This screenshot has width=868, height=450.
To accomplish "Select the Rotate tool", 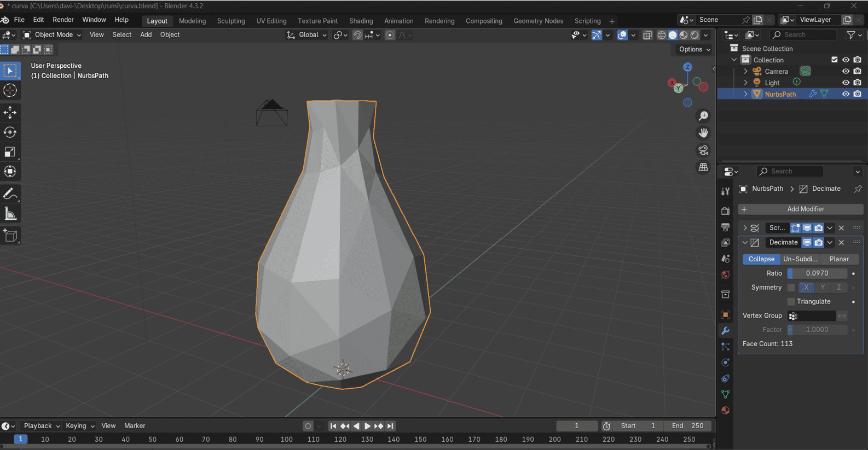I will pos(10,132).
